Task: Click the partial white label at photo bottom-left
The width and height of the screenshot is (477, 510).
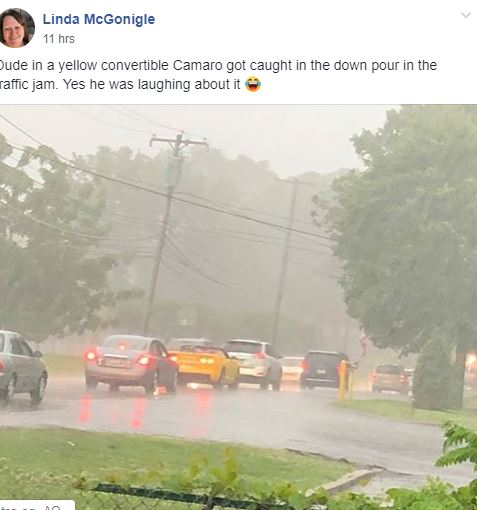Action: pyautogui.click(x=37, y=505)
